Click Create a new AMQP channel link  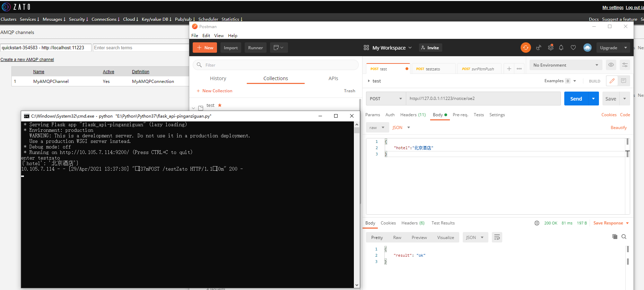pos(27,59)
